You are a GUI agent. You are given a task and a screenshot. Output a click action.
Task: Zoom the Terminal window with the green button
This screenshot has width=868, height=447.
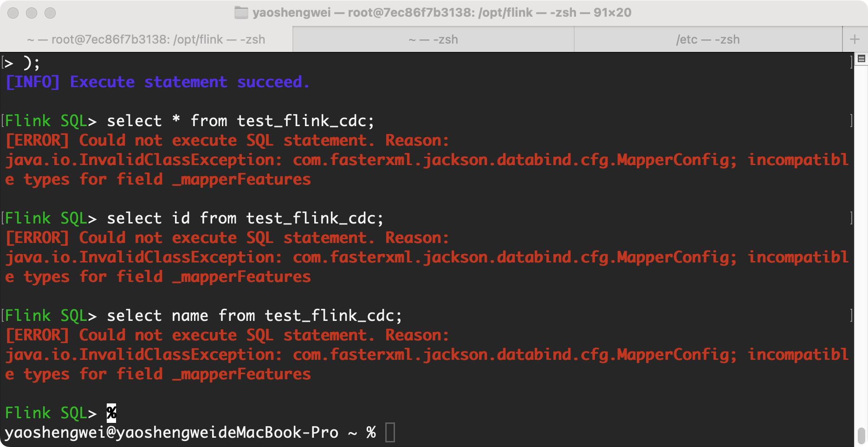50,13
